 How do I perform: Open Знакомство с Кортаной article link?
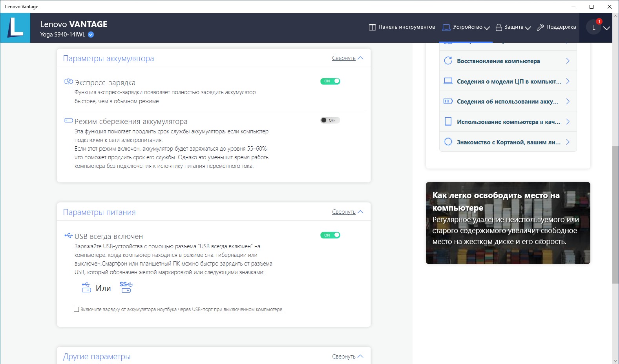tap(508, 142)
